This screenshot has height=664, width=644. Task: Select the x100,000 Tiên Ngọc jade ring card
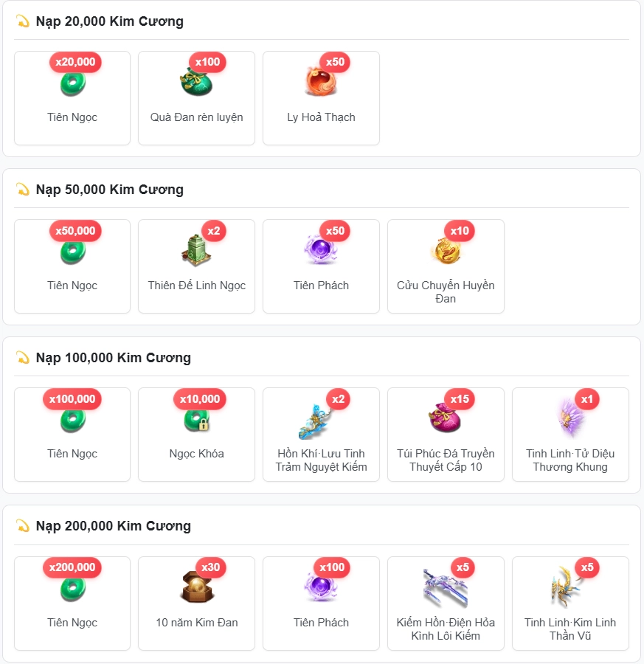[x=72, y=435]
